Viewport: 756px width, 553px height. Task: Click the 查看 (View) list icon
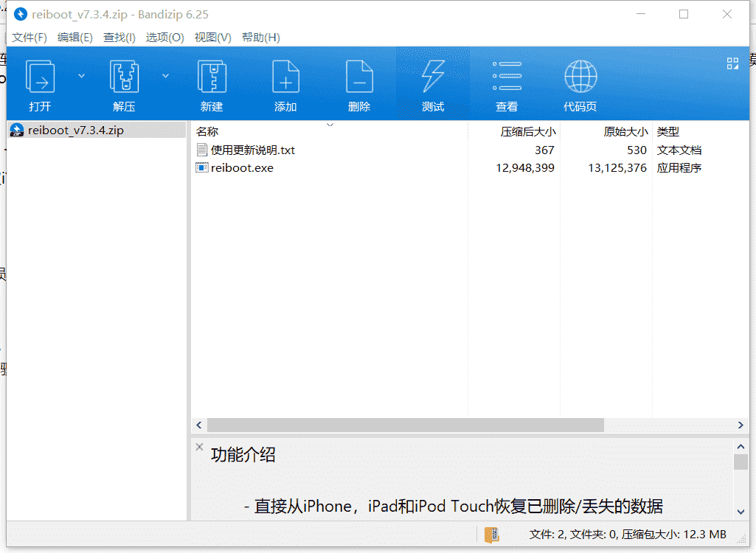click(x=507, y=76)
